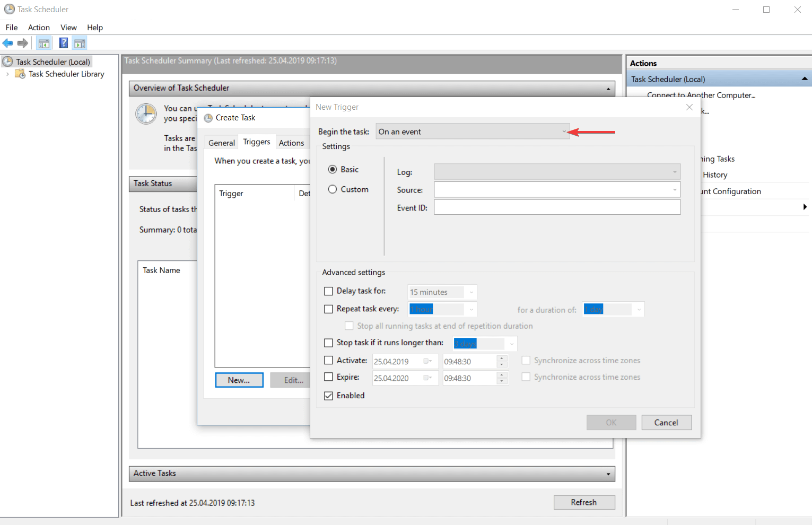The image size is (812, 525).
Task: Open the Action menu
Action: click(x=39, y=28)
